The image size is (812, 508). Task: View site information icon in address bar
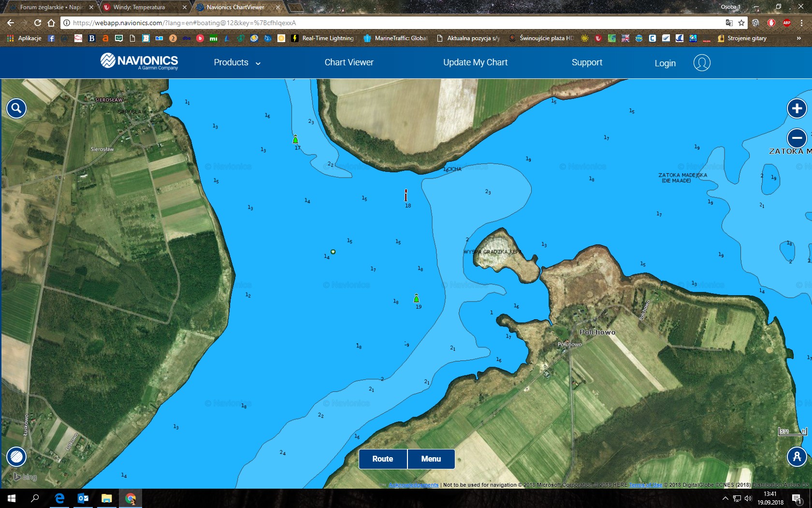[67, 23]
